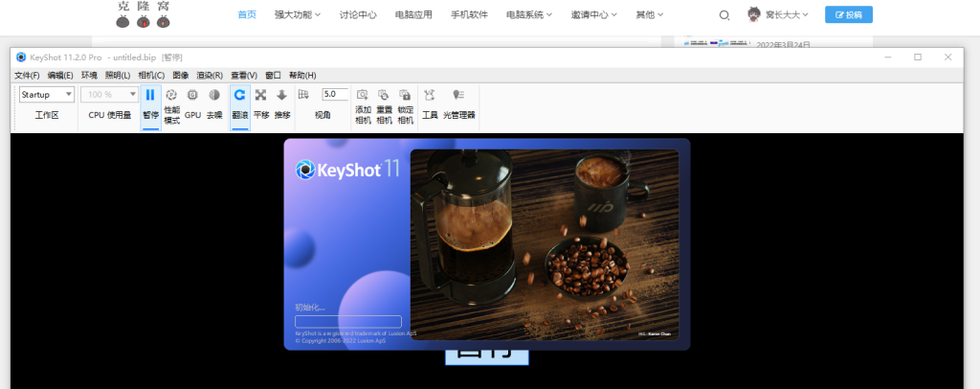
Task: Open the 照明(L) menu
Action: (x=118, y=75)
